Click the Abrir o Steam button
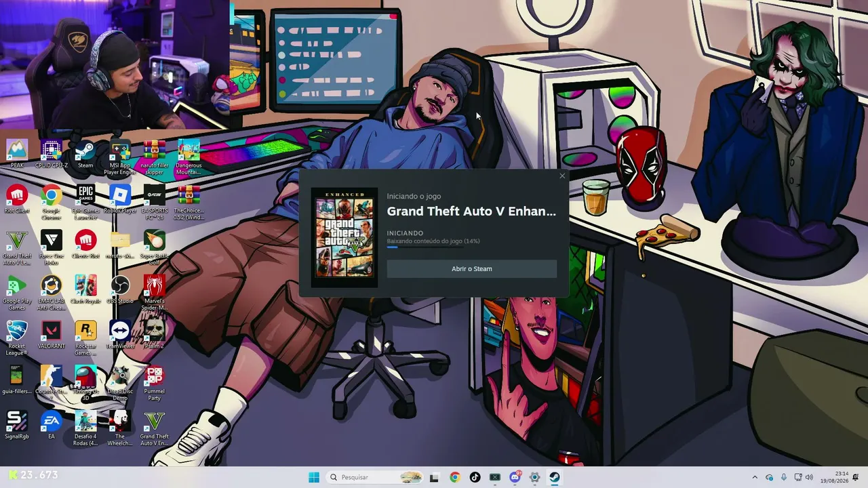 click(x=472, y=269)
